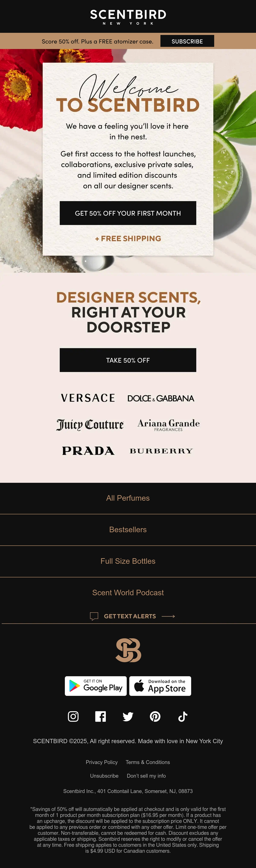The image size is (256, 868).
Task: Click the Unsubscribe footer link
Action: [x=104, y=775]
